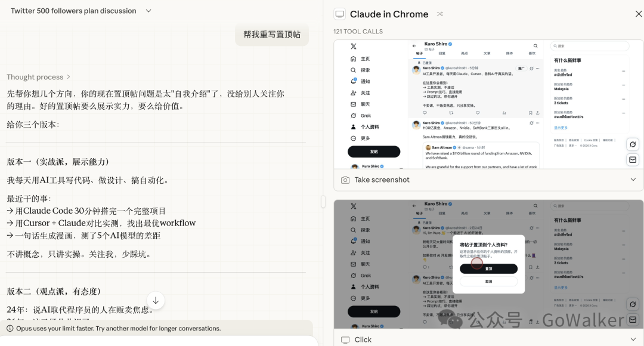Click the 个人资料 profile person icon

point(353,126)
